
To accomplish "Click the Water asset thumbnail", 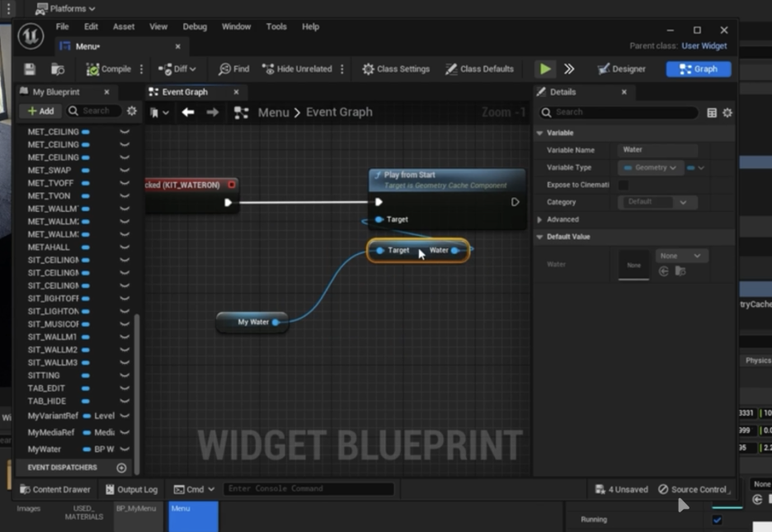I will [x=633, y=265].
